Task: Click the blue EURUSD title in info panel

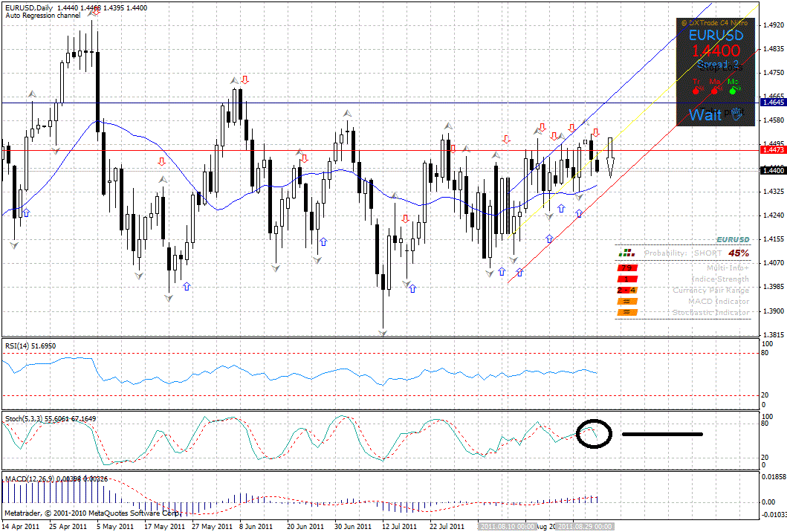Action: [716, 35]
